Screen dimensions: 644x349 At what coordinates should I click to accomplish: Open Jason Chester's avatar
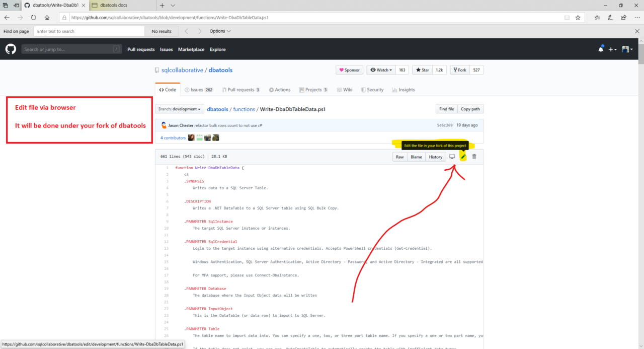point(164,125)
